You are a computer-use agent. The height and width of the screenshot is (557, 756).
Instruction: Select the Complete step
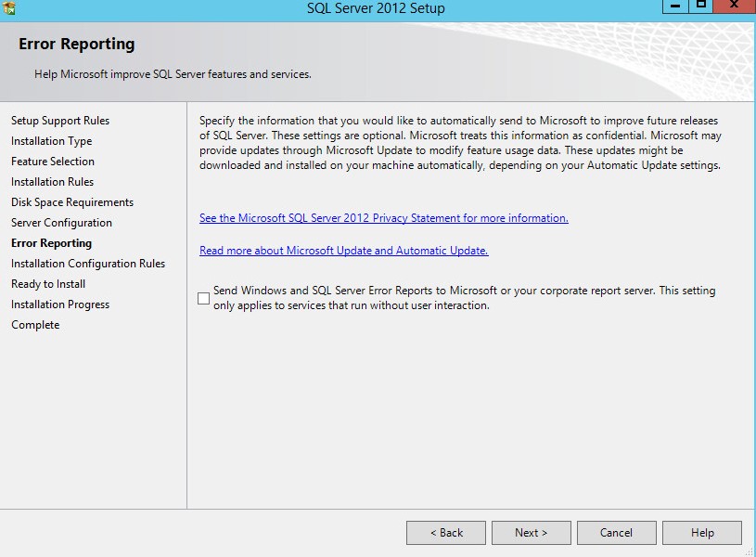click(x=35, y=325)
